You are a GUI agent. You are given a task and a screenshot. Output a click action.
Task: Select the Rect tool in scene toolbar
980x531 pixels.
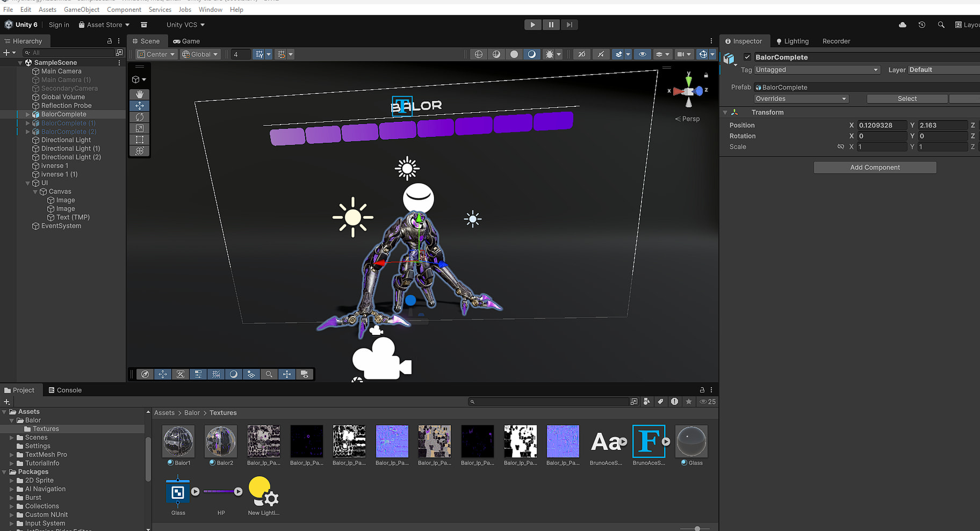pos(140,140)
